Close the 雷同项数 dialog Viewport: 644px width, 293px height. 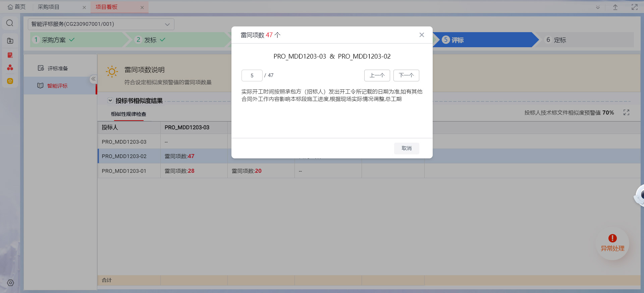[422, 35]
